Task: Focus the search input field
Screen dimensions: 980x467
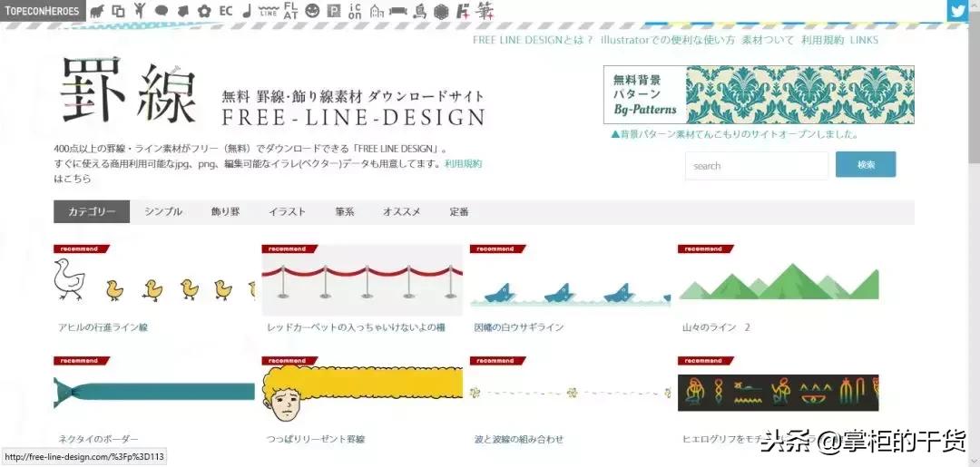Action: coord(756,165)
